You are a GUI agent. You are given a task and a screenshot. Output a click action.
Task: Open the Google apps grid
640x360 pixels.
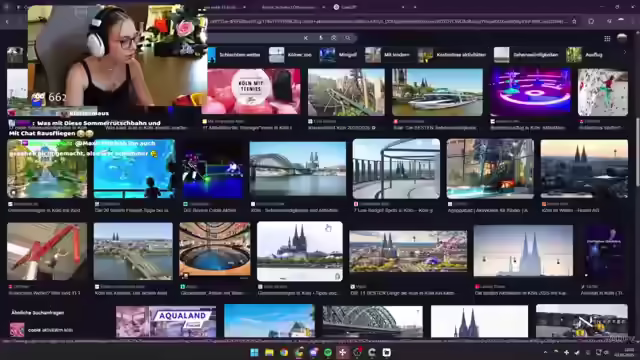[x=607, y=38]
